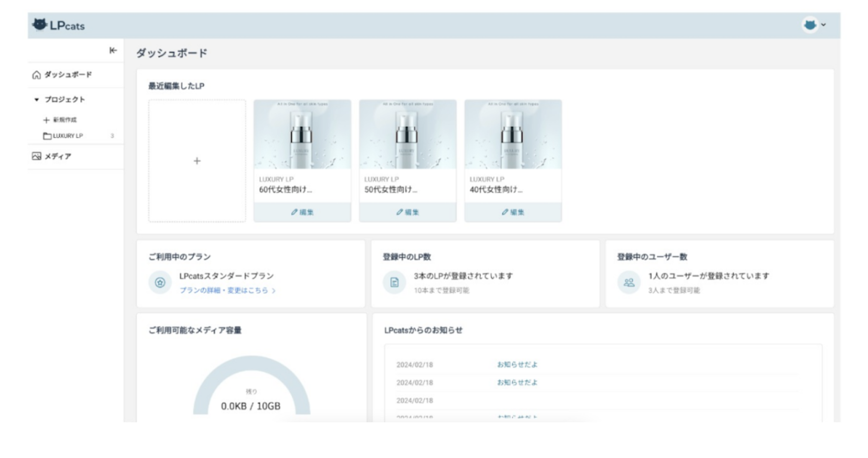
Task: Click the 40代女性向け title text
Action: (x=496, y=190)
